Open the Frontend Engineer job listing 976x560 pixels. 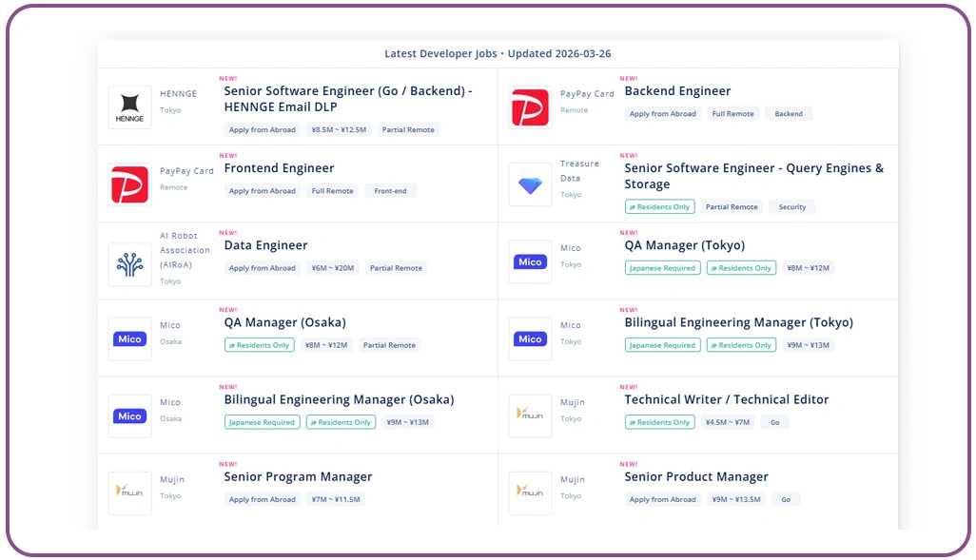point(279,168)
